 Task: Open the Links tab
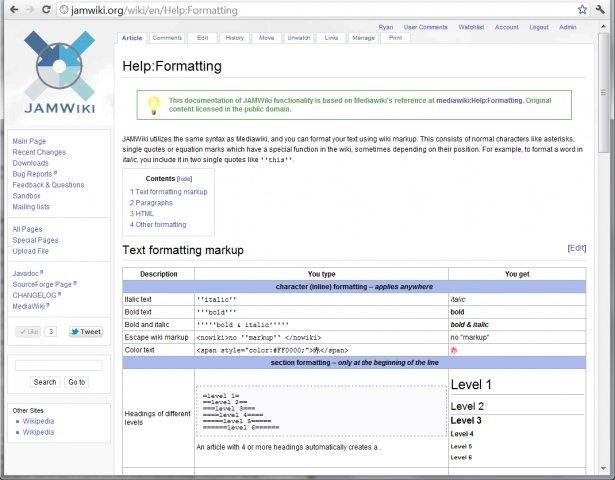[x=331, y=38]
